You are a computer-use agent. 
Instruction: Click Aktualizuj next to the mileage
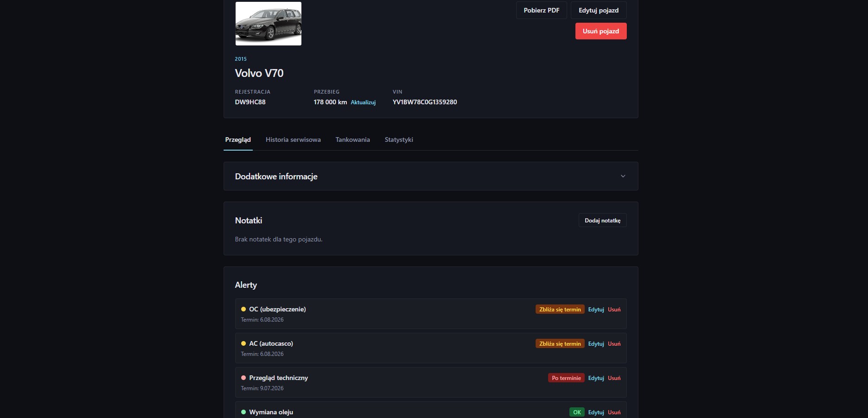363,102
